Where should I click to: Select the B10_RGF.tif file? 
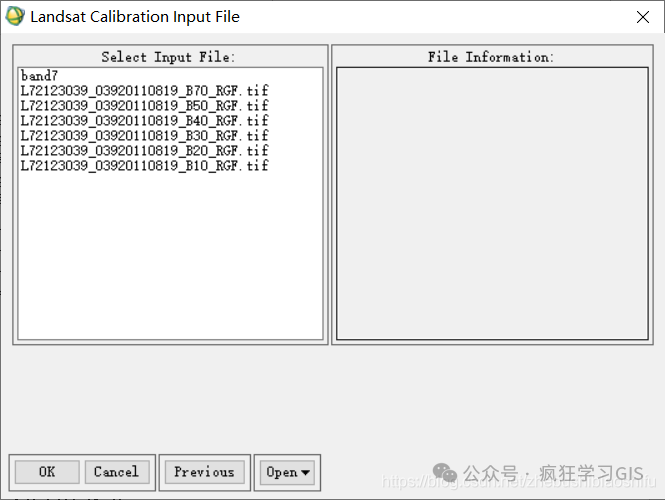(145, 165)
